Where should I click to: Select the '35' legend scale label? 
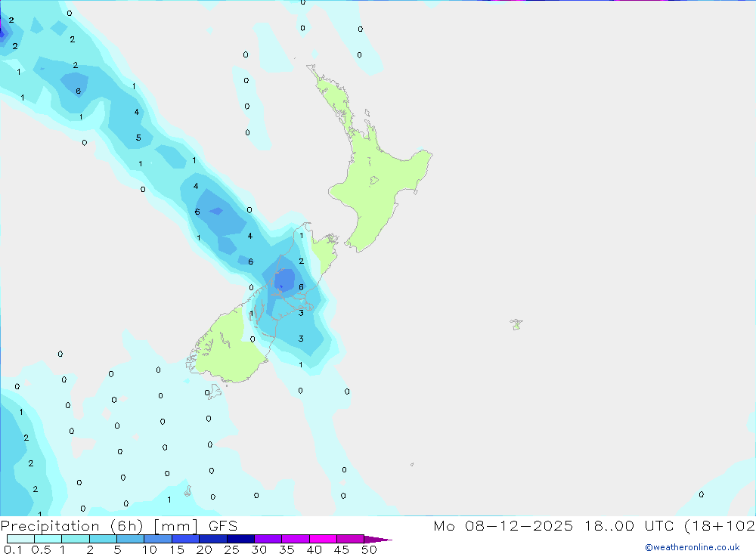[287, 549]
